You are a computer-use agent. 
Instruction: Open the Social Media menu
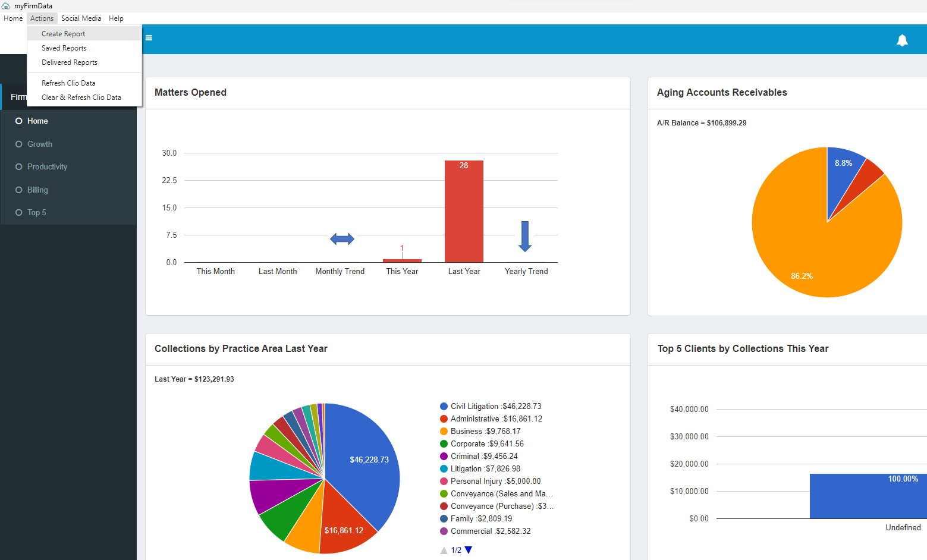click(81, 18)
